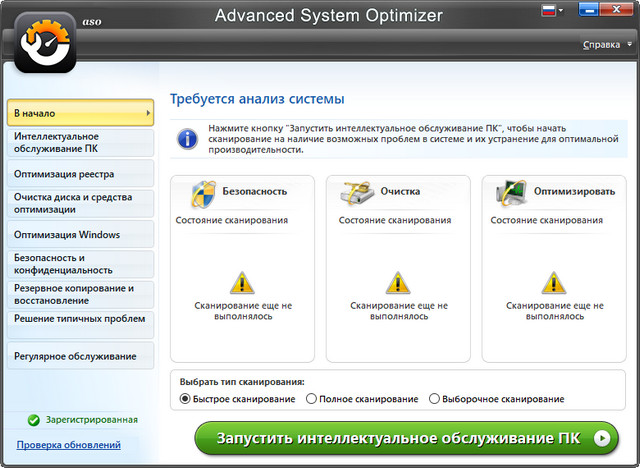
Task: Select Полное сканирование radio button
Action: pyautogui.click(x=311, y=399)
